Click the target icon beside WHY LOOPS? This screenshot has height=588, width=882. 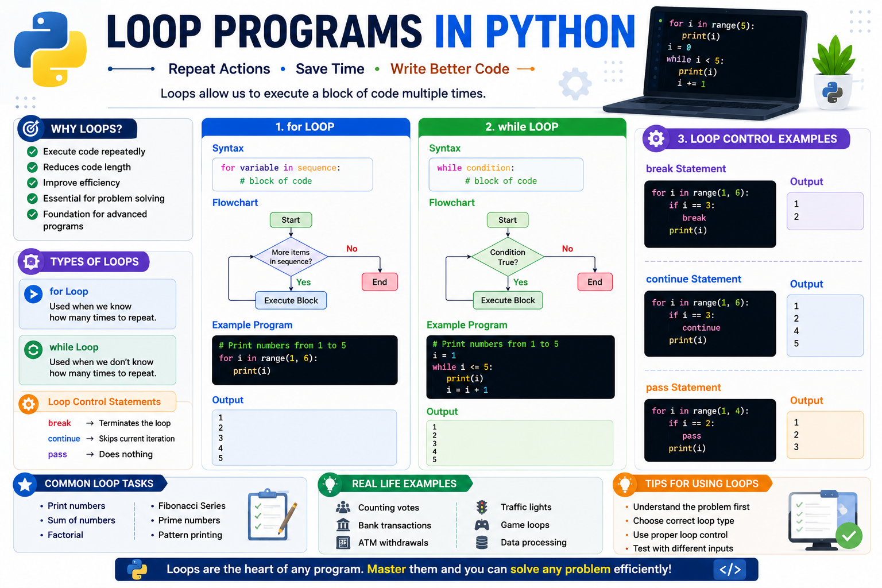point(30,129)
